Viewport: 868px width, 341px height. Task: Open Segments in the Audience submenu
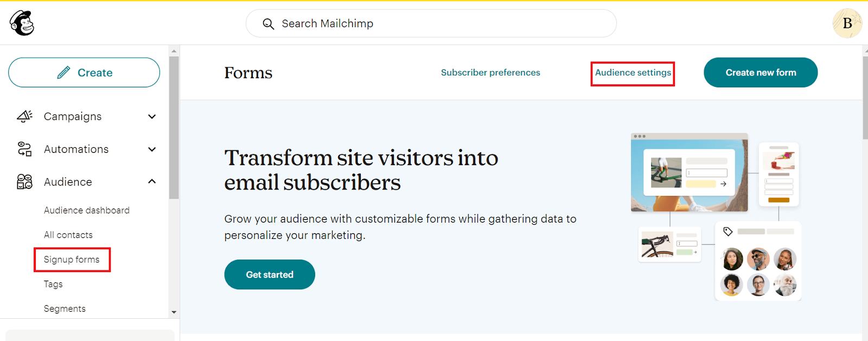pyautogui.click(x=65, y=308)
